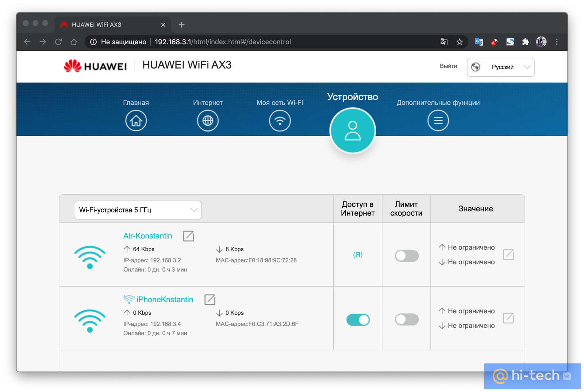Switch to Моя сеть Wi-Fi tab label
The image size is (584, 392).
tap(280, 103)
